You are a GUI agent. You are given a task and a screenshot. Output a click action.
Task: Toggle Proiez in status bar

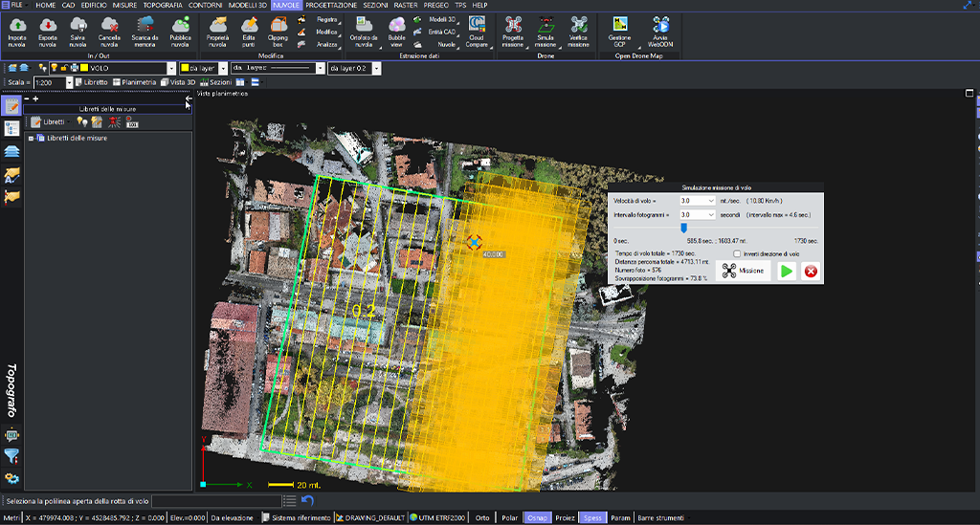565,517
